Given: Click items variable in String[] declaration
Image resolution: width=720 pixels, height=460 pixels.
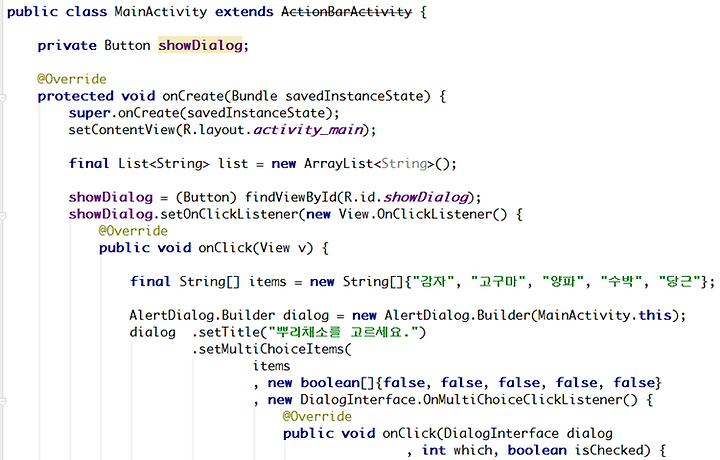Looking at the screenshot, I should [x=267, y=281].
